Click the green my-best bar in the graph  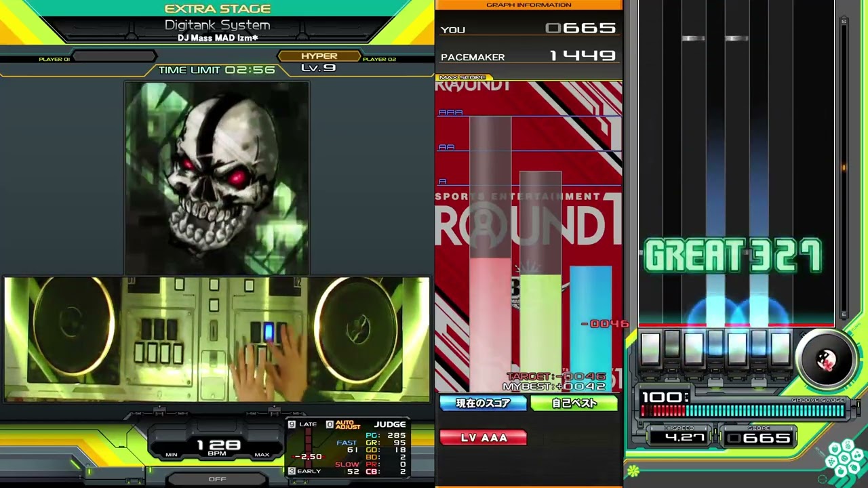pos(540,333)
